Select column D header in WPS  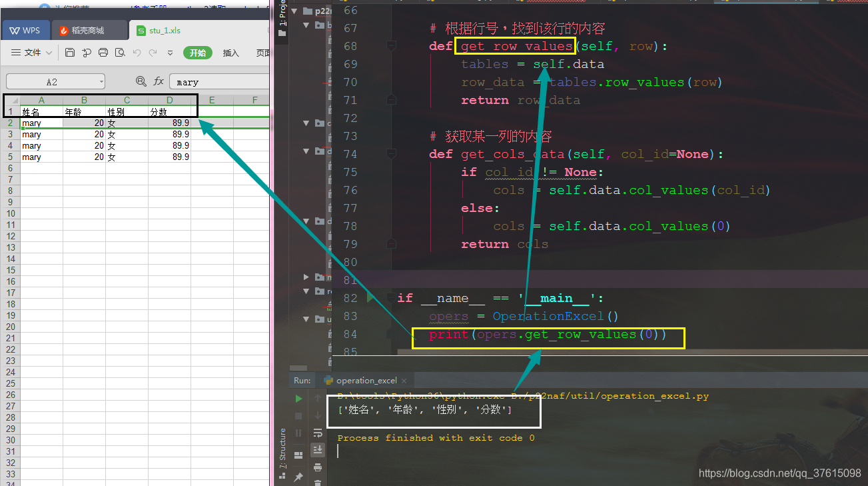pos(169,100)
